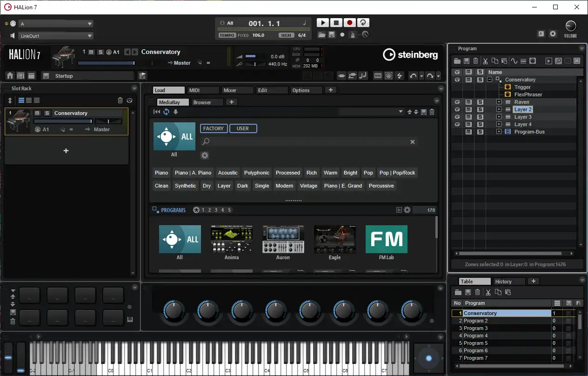This screenshot has width=588, height=376.
Task: Click the paste icon in the Program tree toolbar
Action: click(x=504, y=61)
